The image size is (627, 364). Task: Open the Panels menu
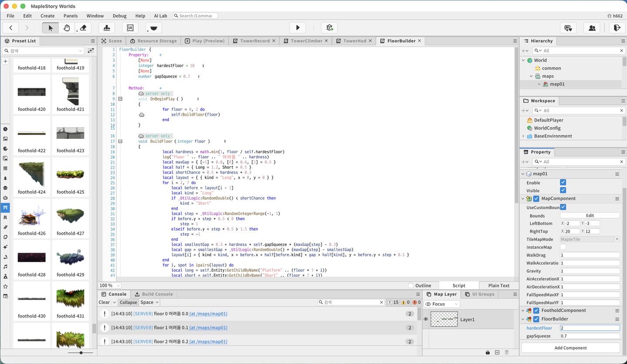point(71,16)
